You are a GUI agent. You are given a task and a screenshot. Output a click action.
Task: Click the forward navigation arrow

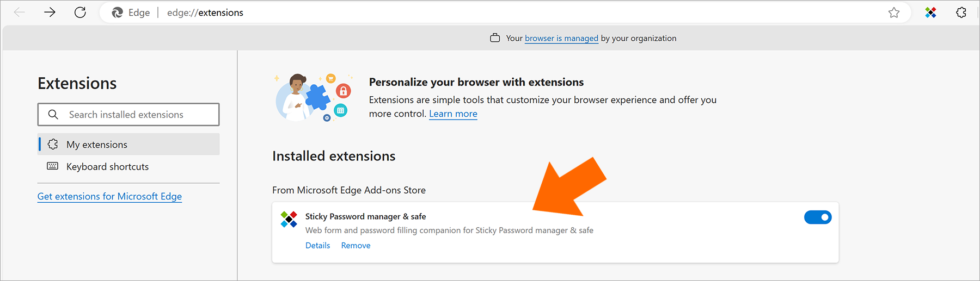[x=50, y=13]
